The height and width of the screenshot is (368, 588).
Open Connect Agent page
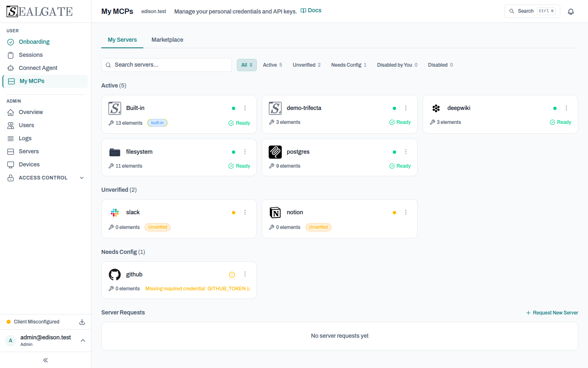point(45,68)
